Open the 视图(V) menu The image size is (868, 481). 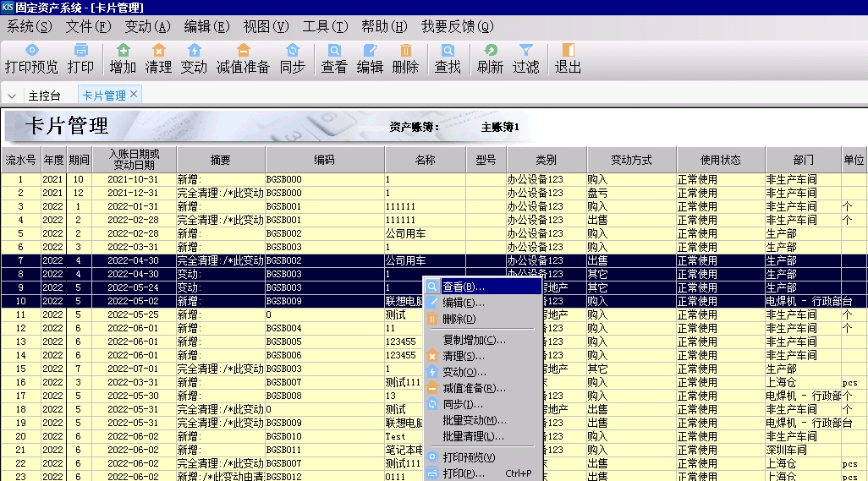click(x=266, y=26)
